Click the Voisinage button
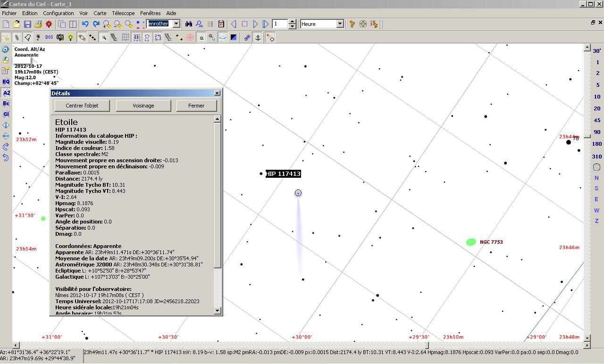This screenshot has width=604, height=364. 143,106
